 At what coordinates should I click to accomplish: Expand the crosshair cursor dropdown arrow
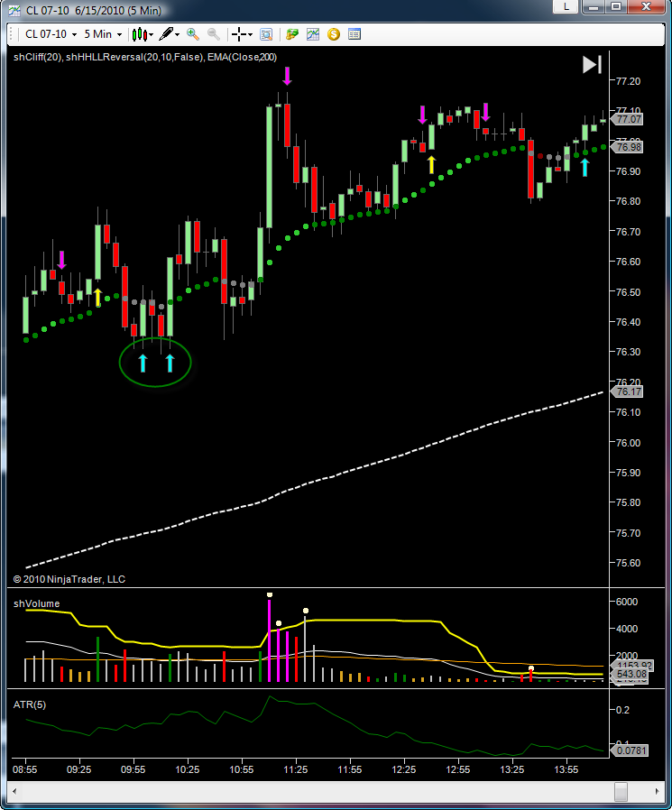[250, 34]
